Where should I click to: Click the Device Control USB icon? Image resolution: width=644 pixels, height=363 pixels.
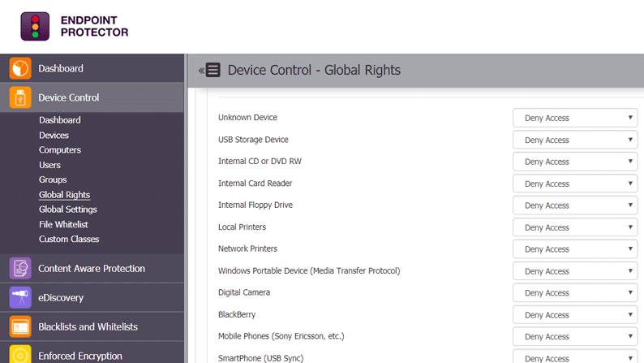pyautogui.click(x=20, y=97)
